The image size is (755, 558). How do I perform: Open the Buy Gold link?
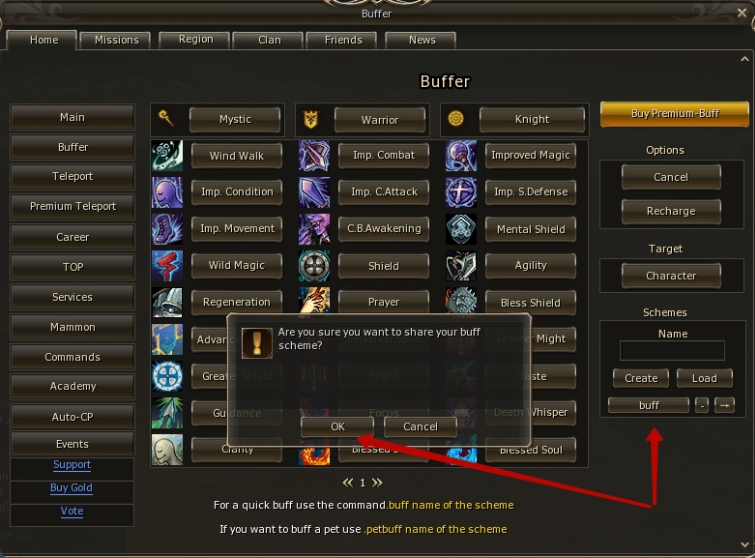tap(71, 488)
